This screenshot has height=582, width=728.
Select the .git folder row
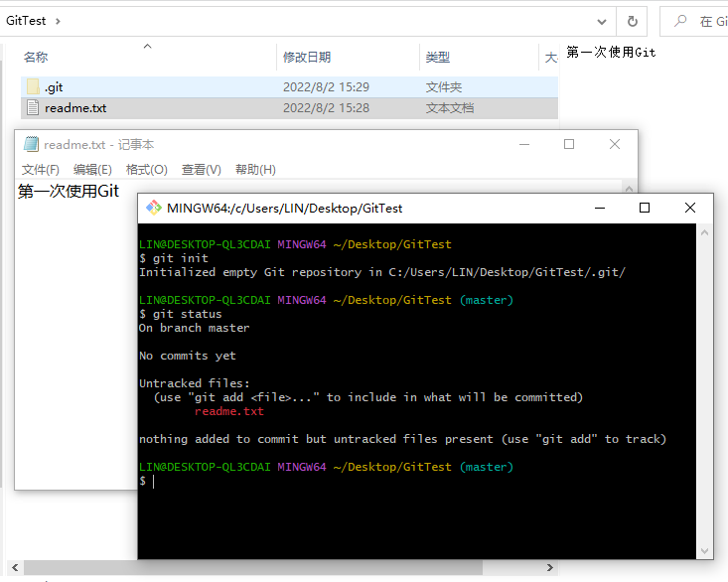(289, 86)
